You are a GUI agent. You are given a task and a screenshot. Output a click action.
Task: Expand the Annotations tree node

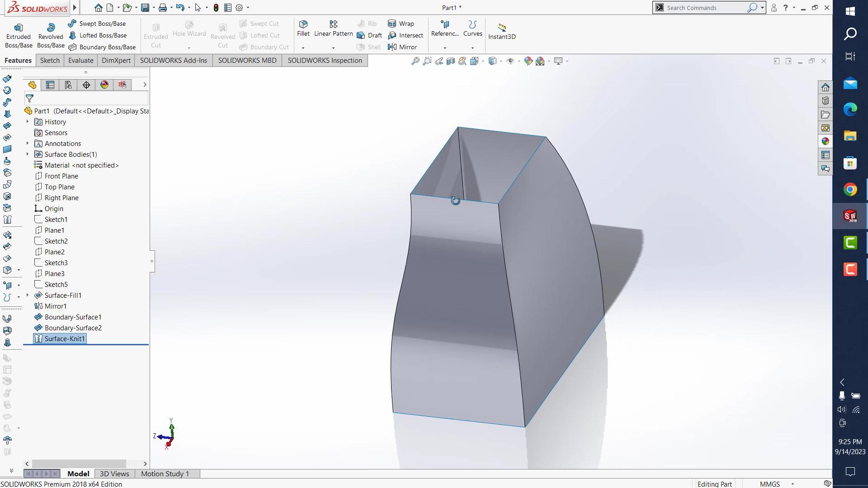point(27,143)
